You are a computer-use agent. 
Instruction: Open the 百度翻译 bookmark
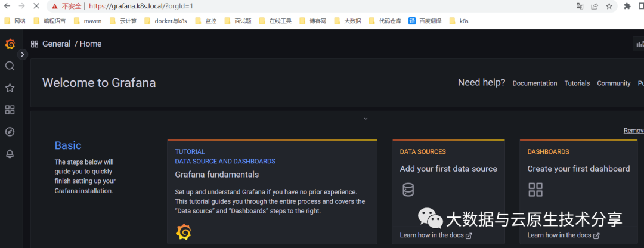[426, 21]
